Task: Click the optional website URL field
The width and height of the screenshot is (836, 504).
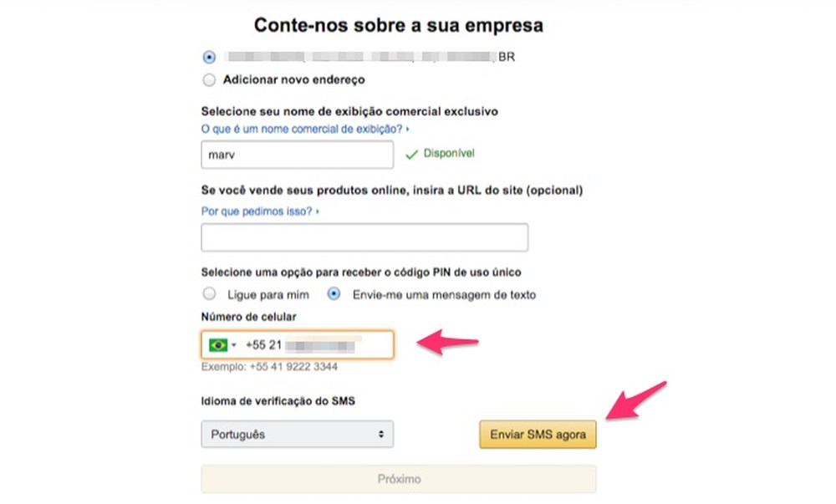Action: tap(364, 237)
